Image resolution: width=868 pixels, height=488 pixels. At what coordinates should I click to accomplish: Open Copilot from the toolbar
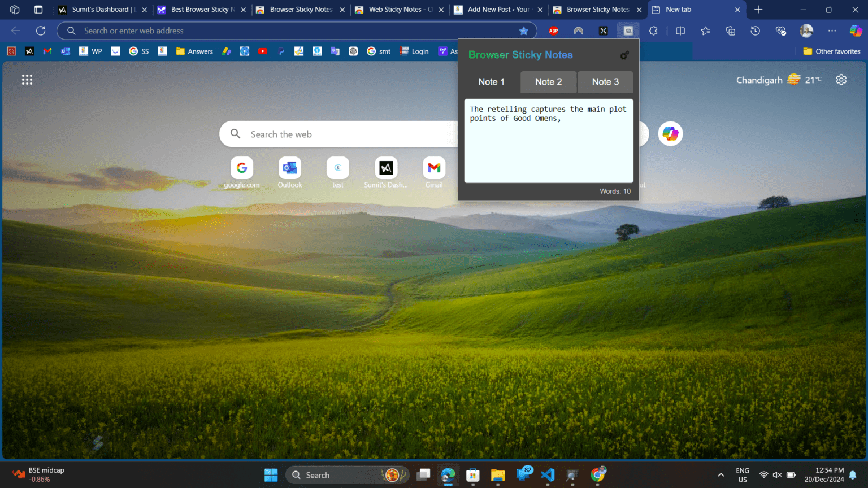tap(856, 30)
